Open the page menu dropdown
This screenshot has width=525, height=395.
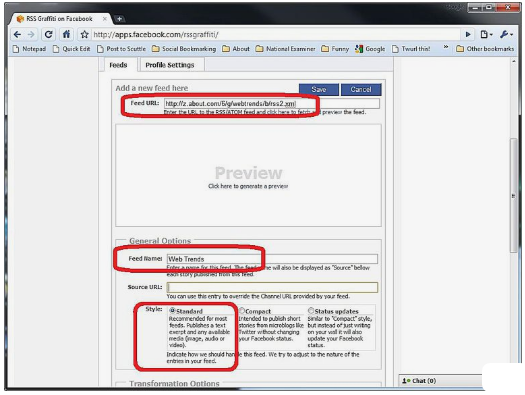click(x=486, y=34)
